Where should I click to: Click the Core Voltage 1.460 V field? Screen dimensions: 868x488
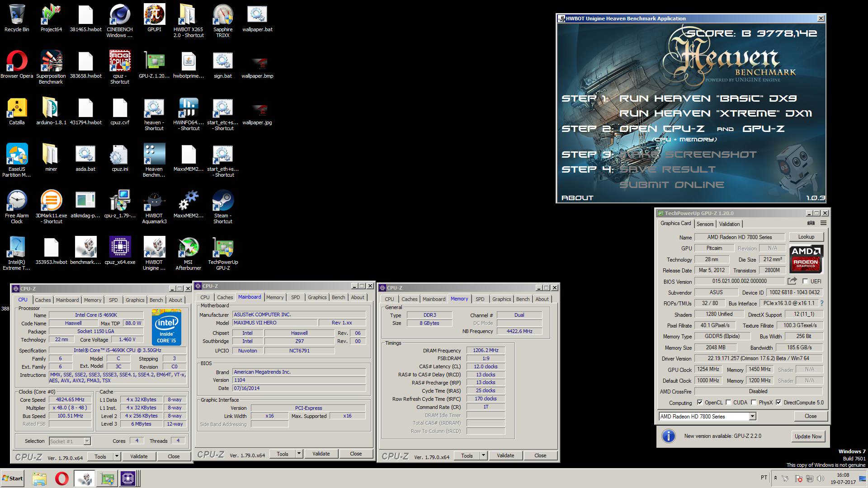[127, 340]
